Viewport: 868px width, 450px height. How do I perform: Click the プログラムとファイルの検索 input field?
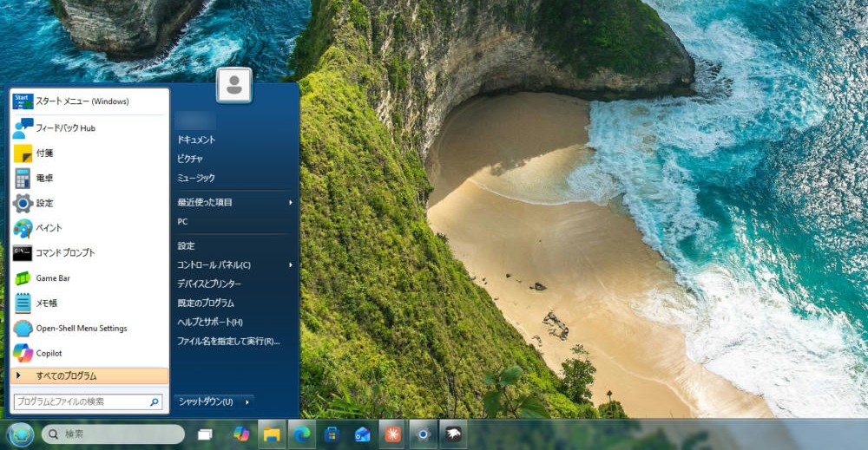pyautogui.click(x=81, y=402)
